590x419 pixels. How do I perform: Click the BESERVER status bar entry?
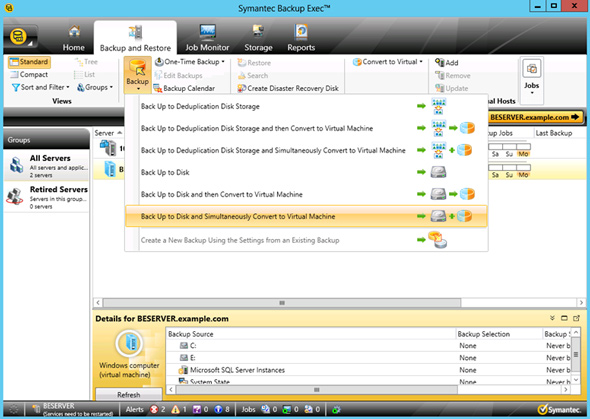[x=73, y=409]
